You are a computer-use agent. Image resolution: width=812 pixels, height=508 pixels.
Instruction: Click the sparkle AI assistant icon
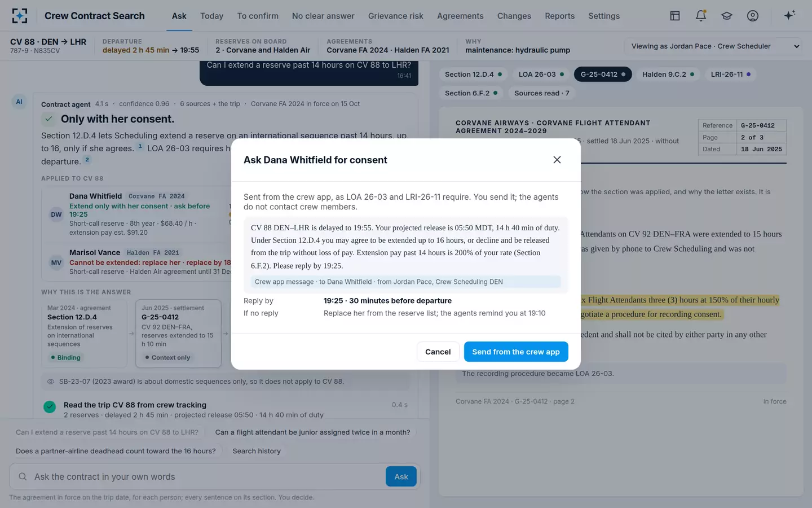point(789,15)
